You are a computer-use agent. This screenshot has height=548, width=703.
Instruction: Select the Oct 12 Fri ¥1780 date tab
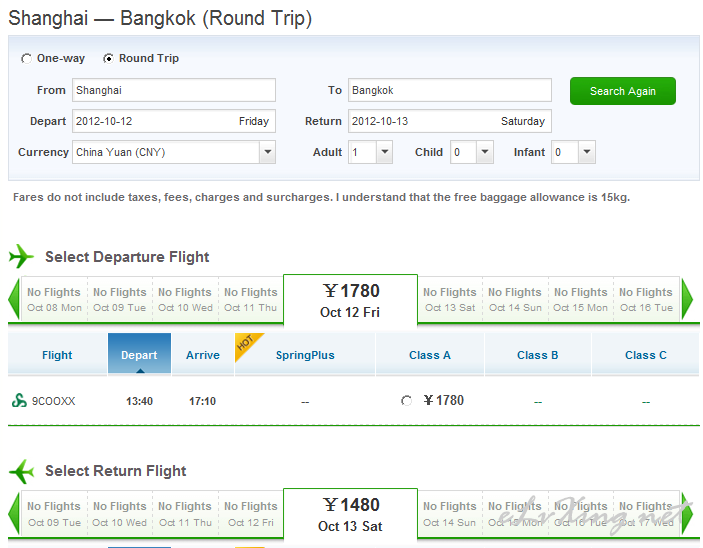[x=350, y=300]
